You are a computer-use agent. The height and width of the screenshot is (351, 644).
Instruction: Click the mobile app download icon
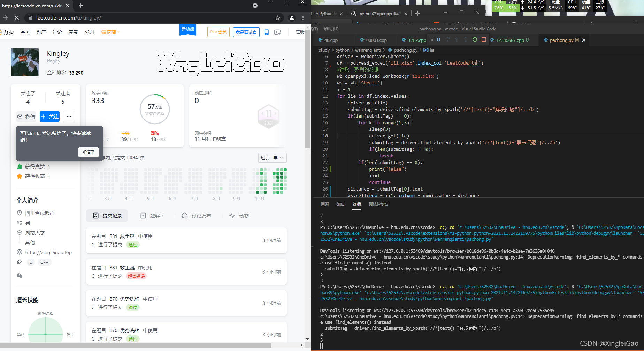point(267,32)
